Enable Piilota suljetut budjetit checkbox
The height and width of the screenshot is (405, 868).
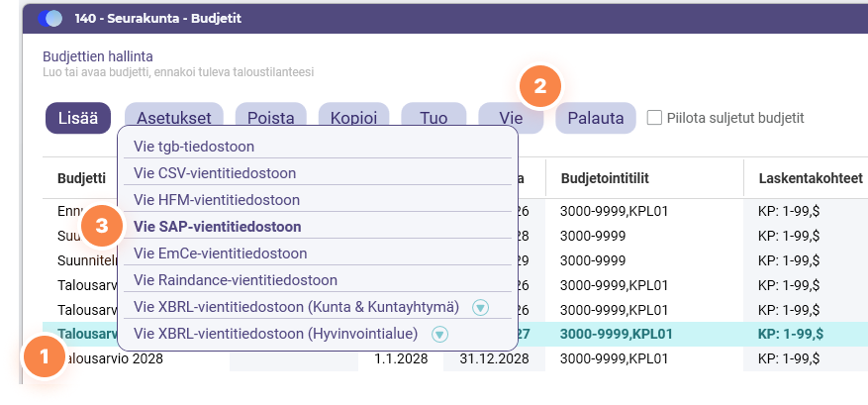[x=654, y=118]
